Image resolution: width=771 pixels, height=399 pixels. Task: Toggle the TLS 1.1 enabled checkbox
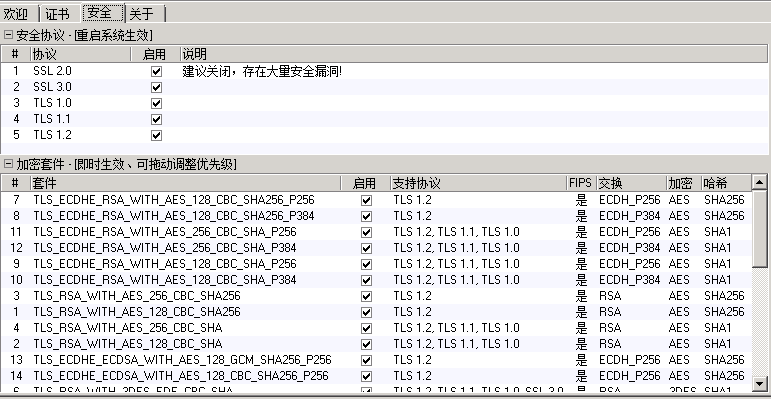click(156, 119)
